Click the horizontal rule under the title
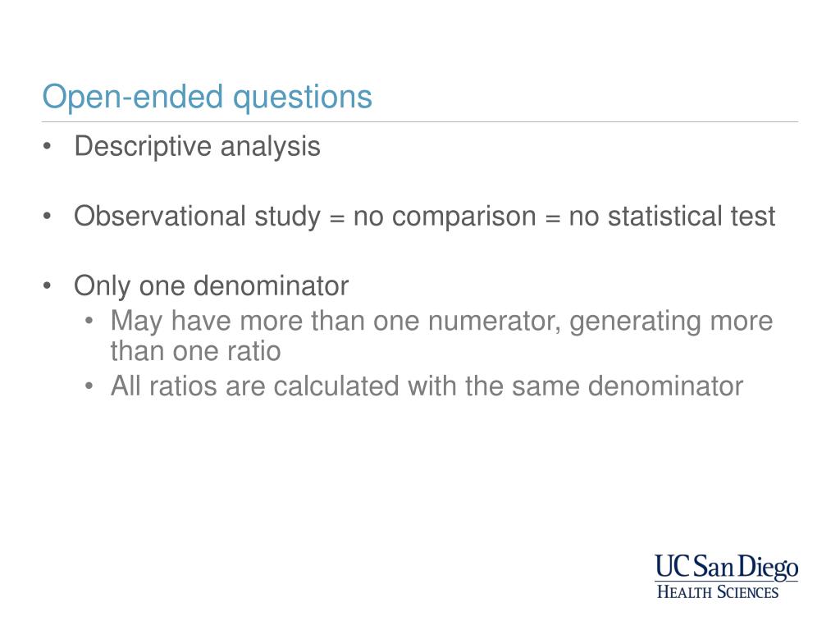Viewport: 840px width, 630px height. (420, 122)
